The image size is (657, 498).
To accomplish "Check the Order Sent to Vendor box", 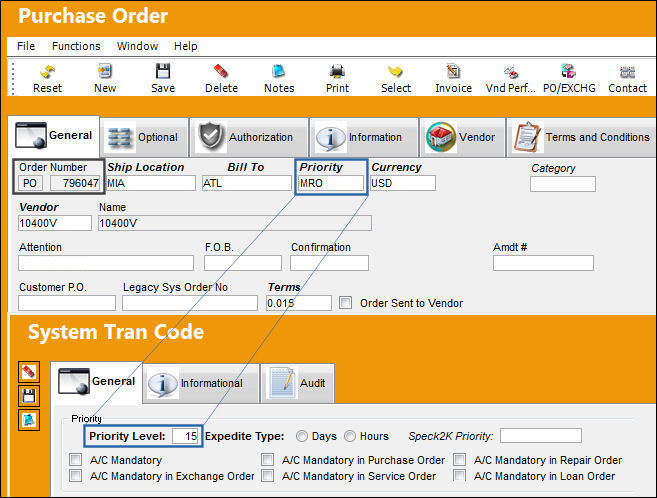I will (x=346, y=303).
